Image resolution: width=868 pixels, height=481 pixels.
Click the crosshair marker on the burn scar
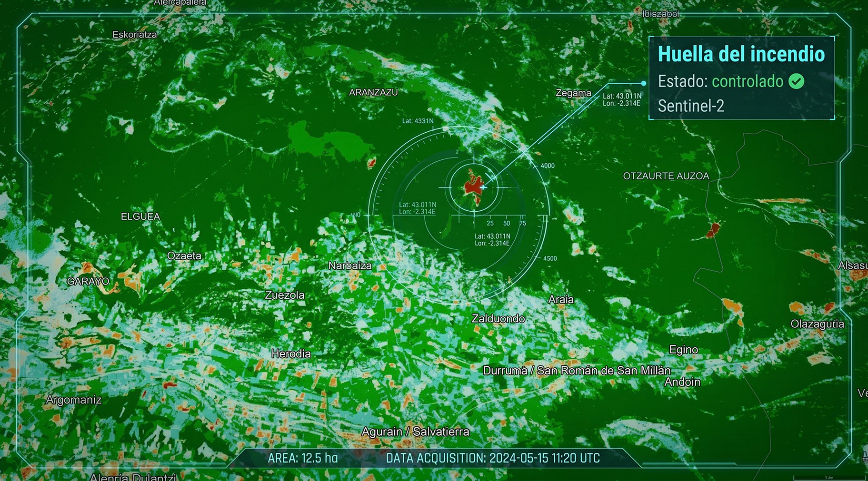point(483,187)
